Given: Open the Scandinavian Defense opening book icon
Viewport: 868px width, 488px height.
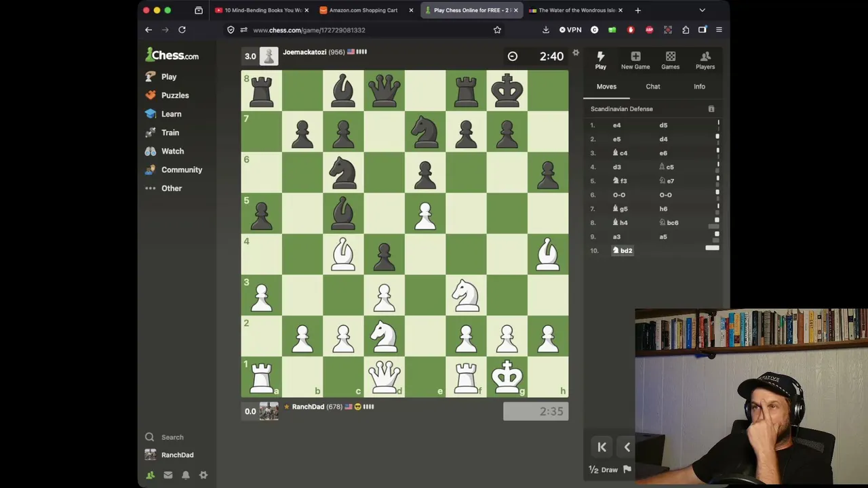Looking at the screenshot, I should [711, 109].
